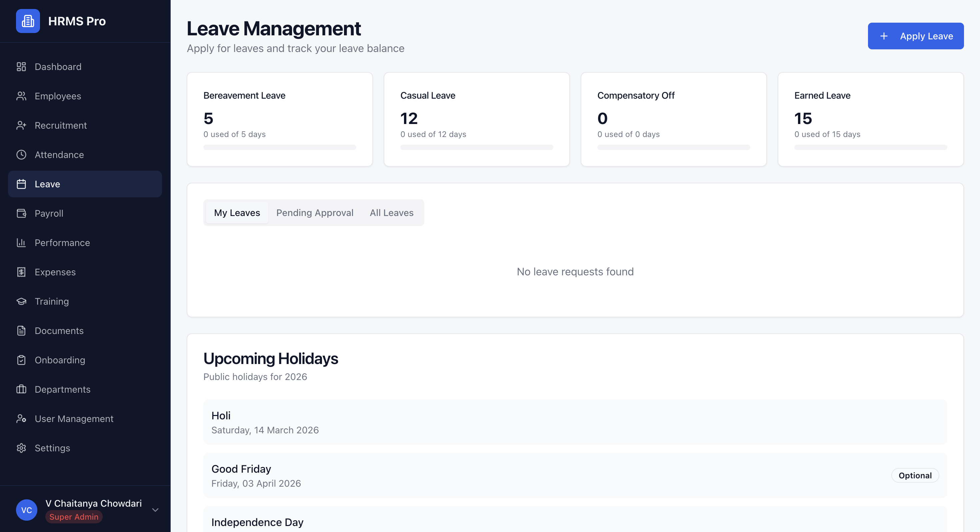980x532 pixels.
Task: Click the Apply Leave button
Action: (x=915, y=36)
